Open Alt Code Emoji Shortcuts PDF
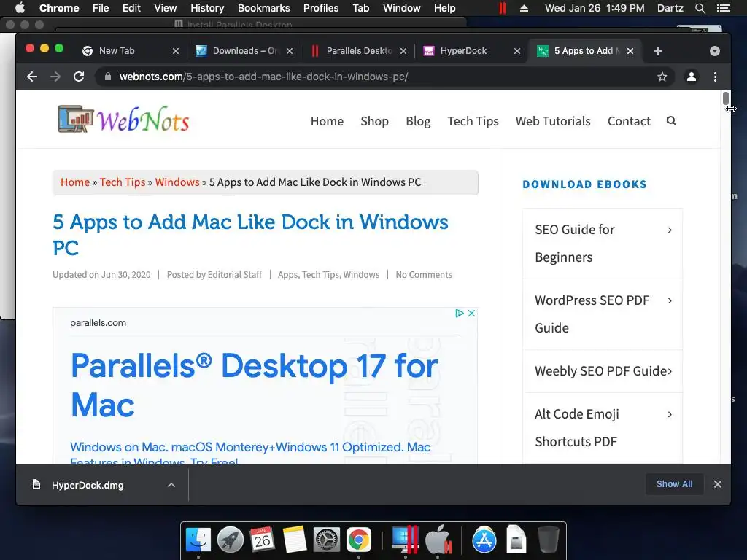747x560 pixels. [603, 427]
